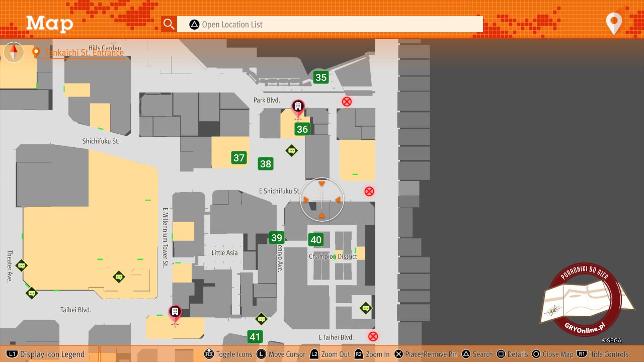
Task: Click the E Millennium Tower St. label
Action: (x=165, y=236)
